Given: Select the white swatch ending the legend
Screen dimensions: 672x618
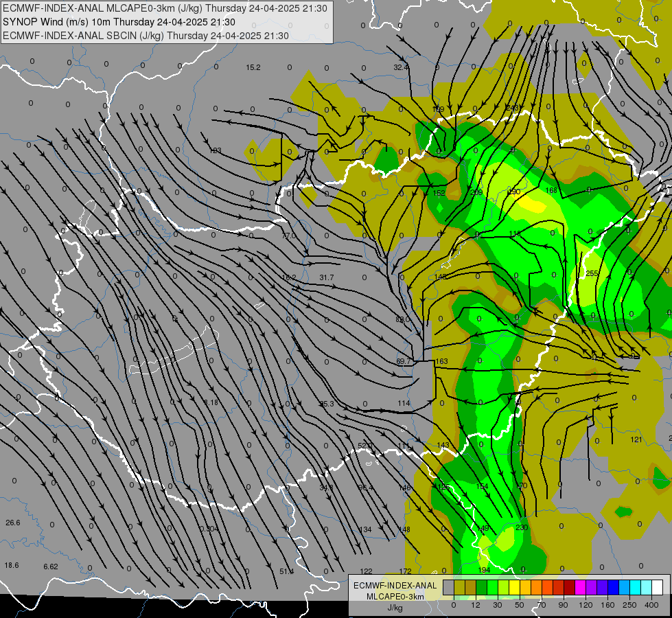Looking at the screenshot, I should tap(658, 587).
